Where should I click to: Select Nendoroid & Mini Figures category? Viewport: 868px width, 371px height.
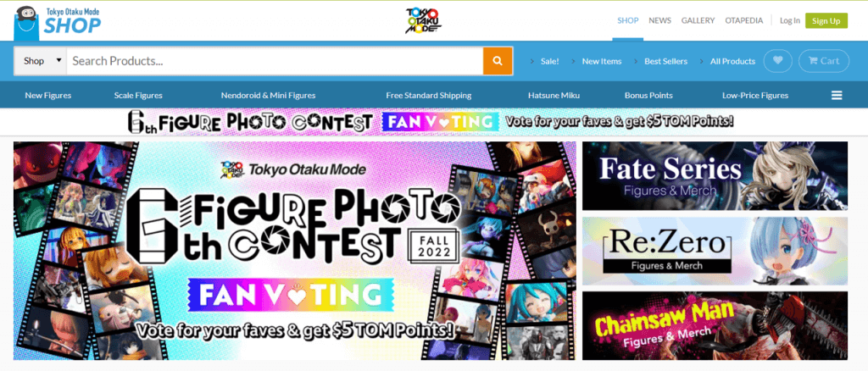tap(268, 95)
